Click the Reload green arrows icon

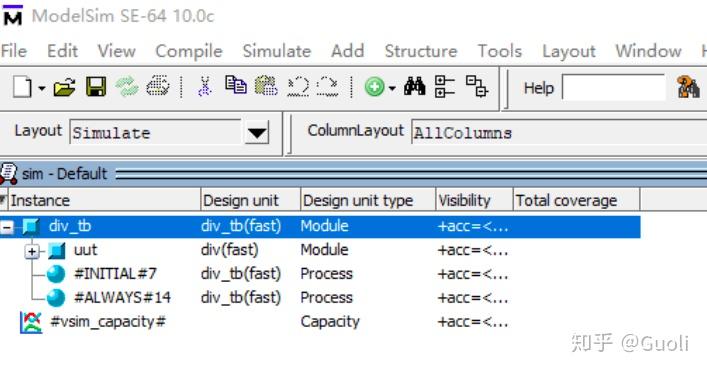pos(127,87)
